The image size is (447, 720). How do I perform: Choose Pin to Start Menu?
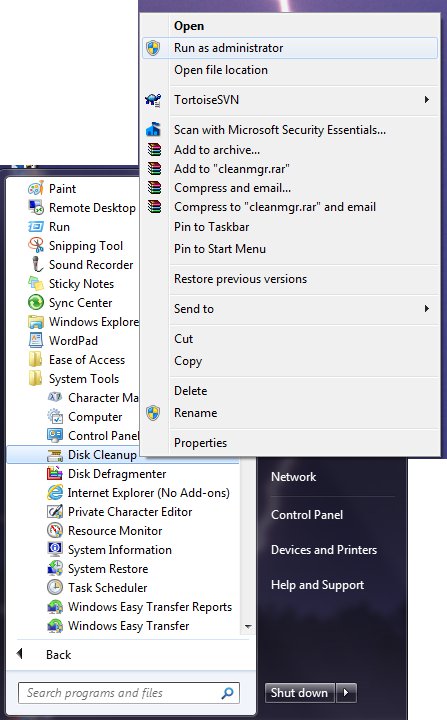click(289, 249)
